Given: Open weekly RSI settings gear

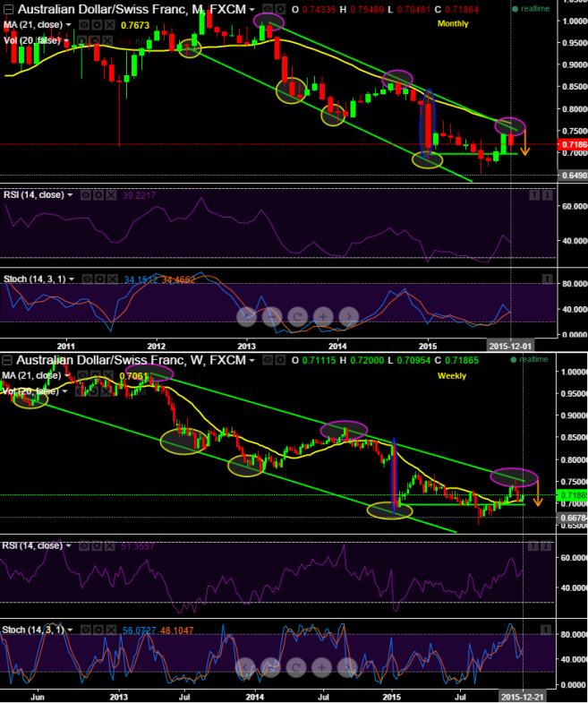Looking at the screenshot, I should click(97, 545).
